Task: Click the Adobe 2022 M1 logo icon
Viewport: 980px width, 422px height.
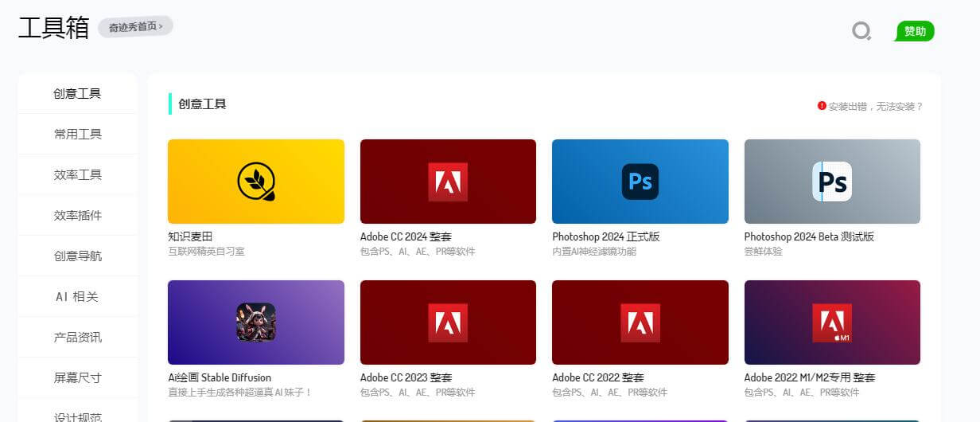Action: pos(832,322)
